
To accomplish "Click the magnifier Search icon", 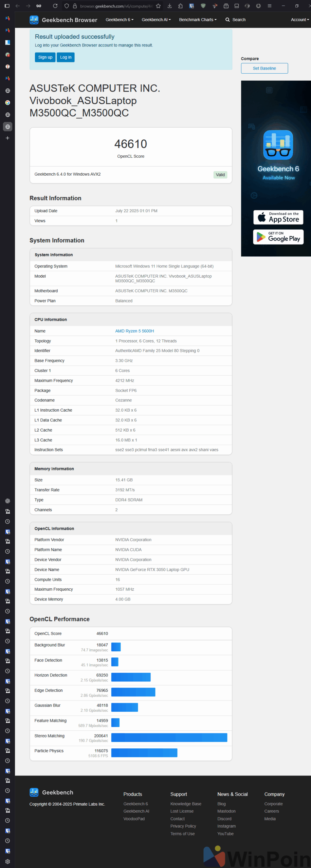I will click(x=227, y=20).
